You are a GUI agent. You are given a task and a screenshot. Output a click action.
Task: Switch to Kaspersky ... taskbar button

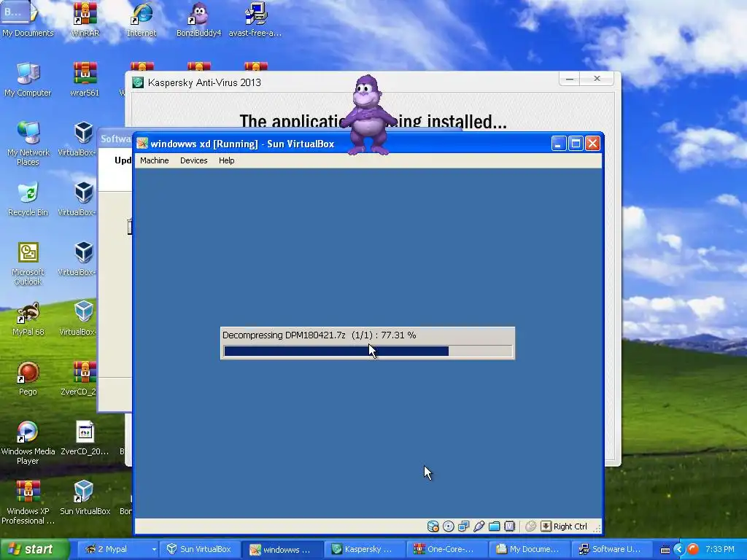pos(363,549)
